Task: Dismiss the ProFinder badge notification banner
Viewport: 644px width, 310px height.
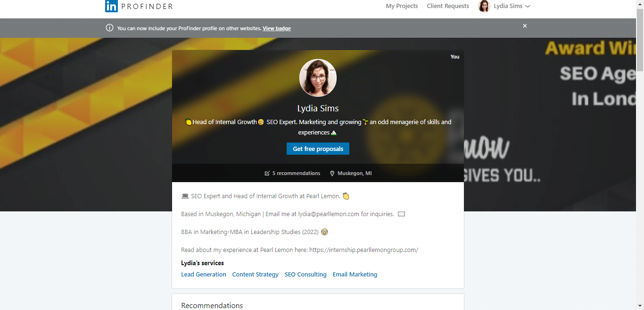Action: click(525, 26)
